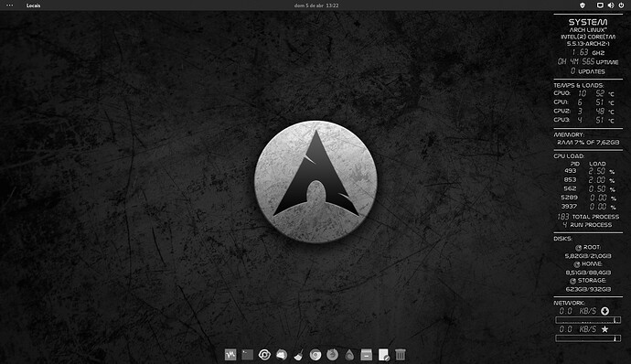
Task: Click the 5,82GB/21,0GB root usage value
Action: coord(588,256)
